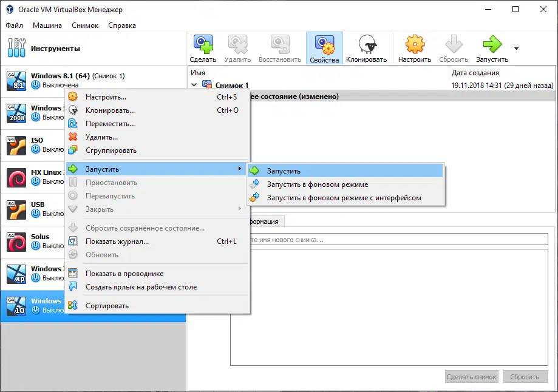Click the current state (изменено) row
The height and width of the screenshot is (392, 558).
tap(402, 96)
